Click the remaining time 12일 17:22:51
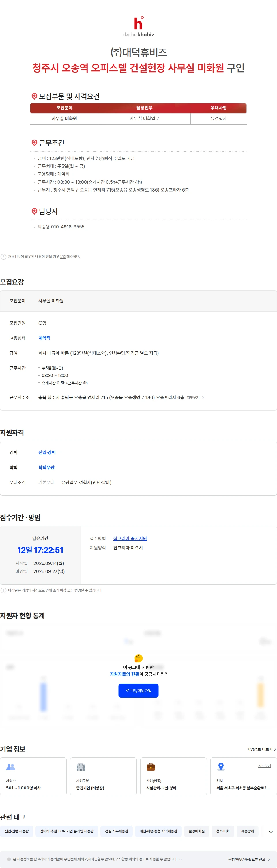 [x=40, y=550]
